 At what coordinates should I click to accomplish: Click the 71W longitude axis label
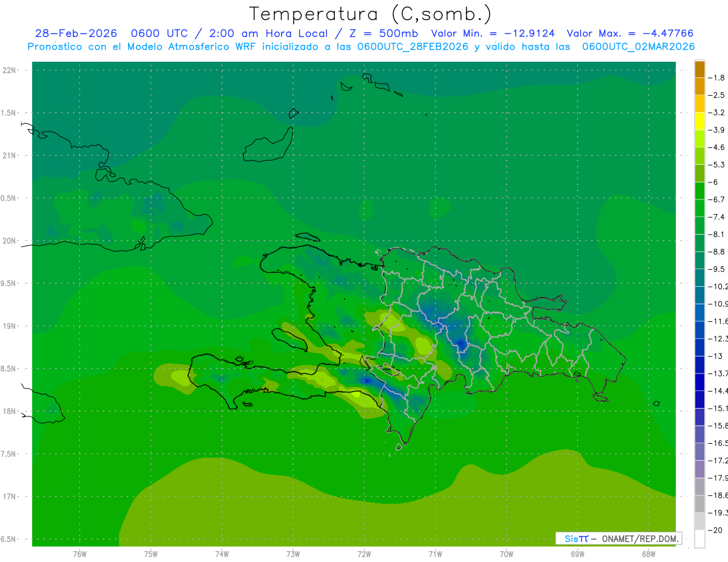coord(435,554)
